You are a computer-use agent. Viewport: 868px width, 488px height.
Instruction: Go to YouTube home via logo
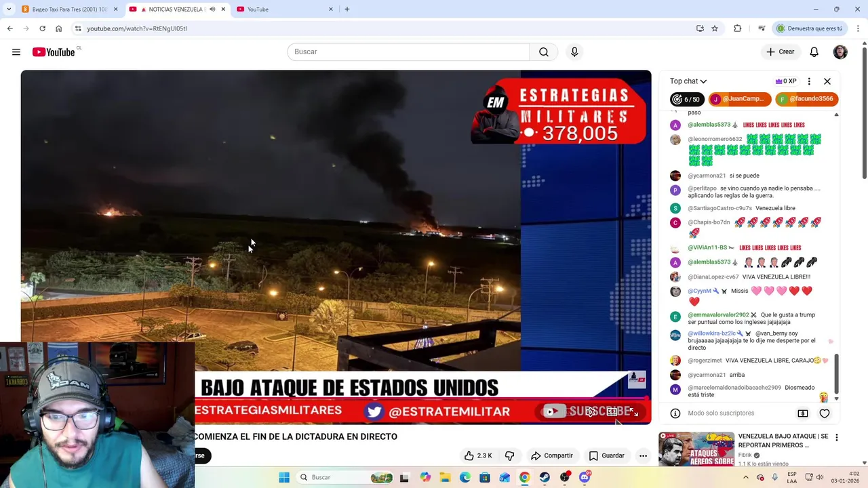pyautogui.click(x=54, y=52)
